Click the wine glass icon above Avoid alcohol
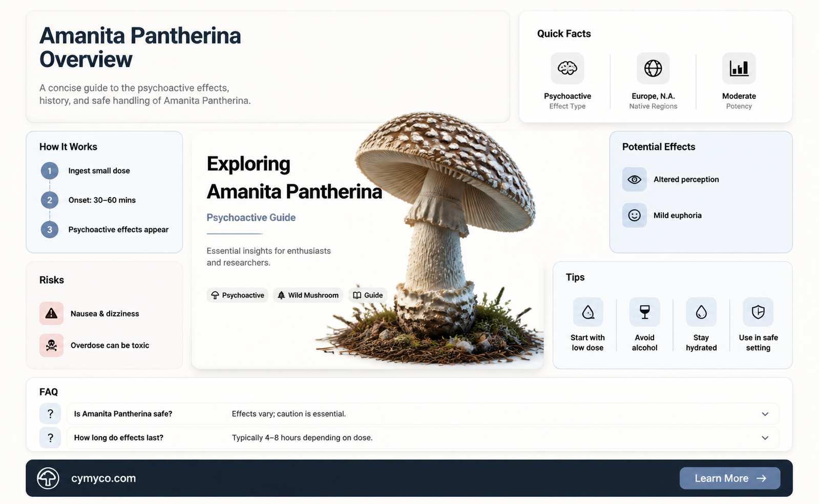Screen dimensions: 819x504 [x=645, y=312]
